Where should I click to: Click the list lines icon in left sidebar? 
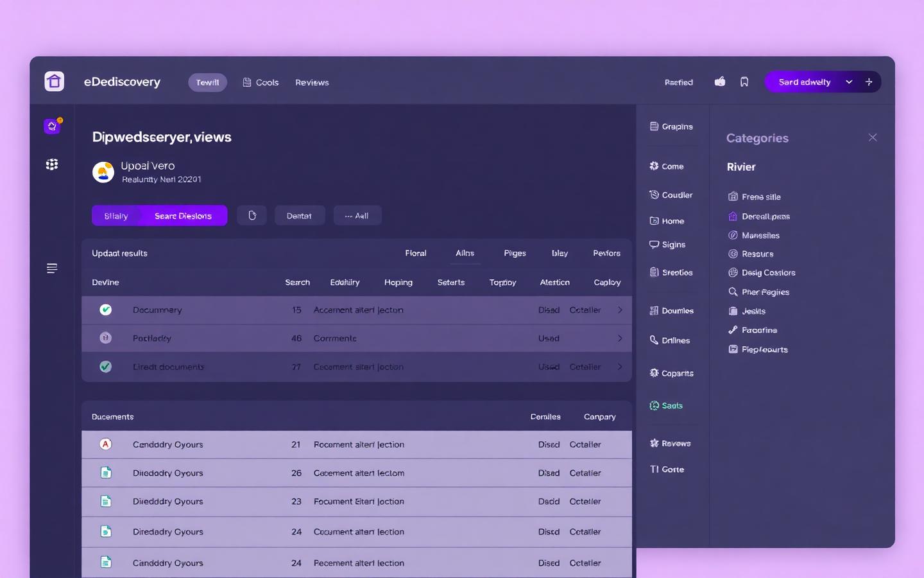point(52,268)
